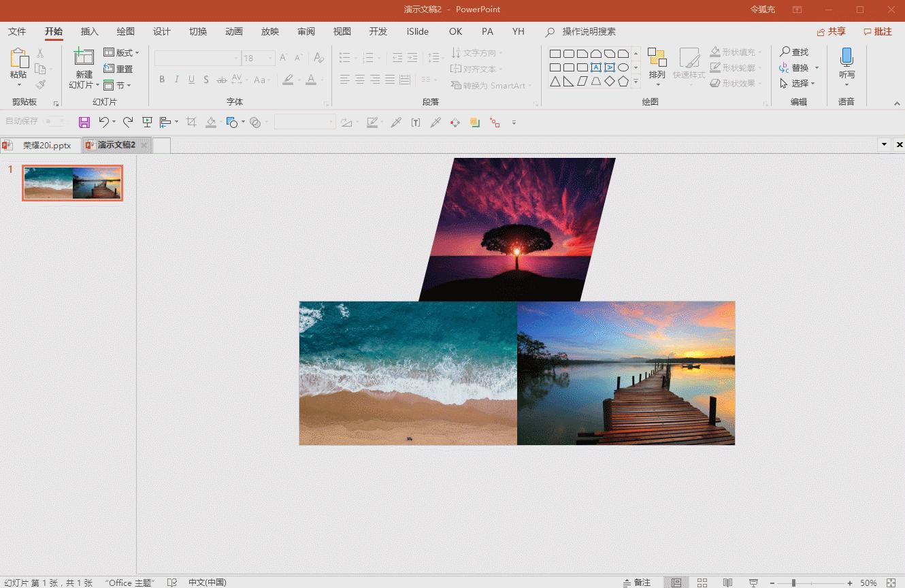Select slide 1 thumbnail in the panel

[72, 183]
